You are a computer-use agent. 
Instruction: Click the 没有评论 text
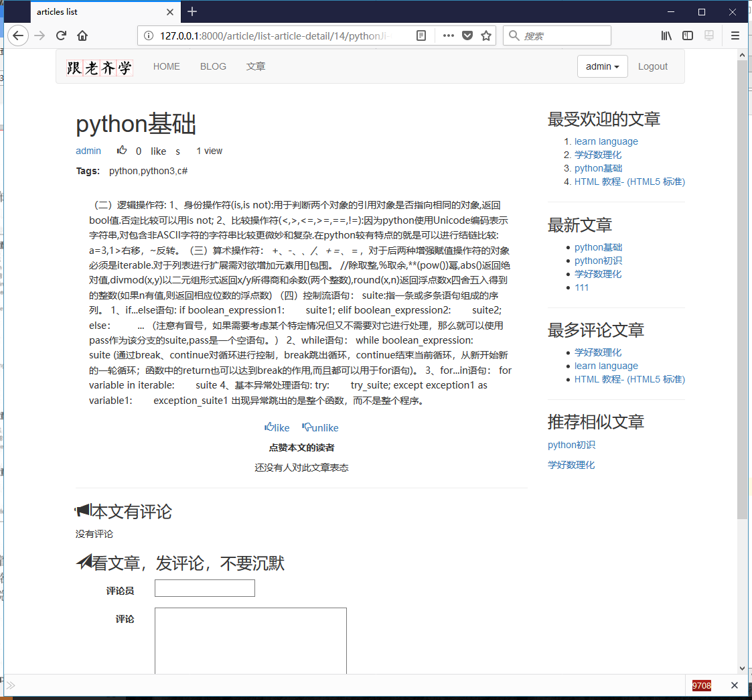[94, 534]
